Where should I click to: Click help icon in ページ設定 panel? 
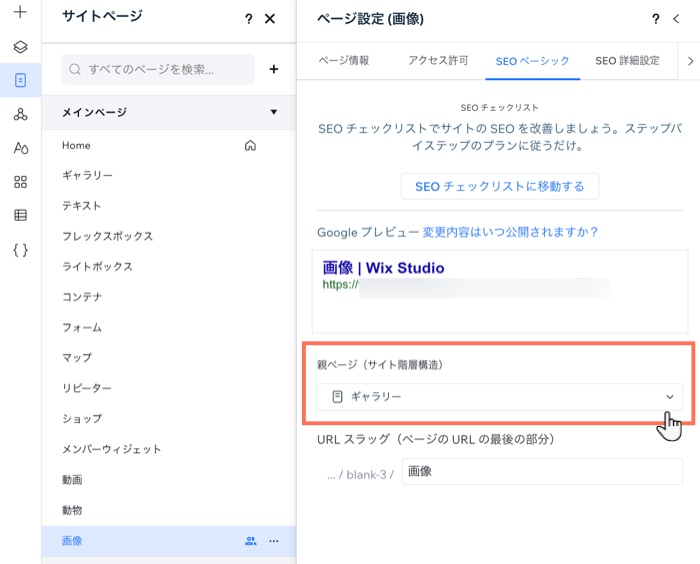(x=655, y=19)
